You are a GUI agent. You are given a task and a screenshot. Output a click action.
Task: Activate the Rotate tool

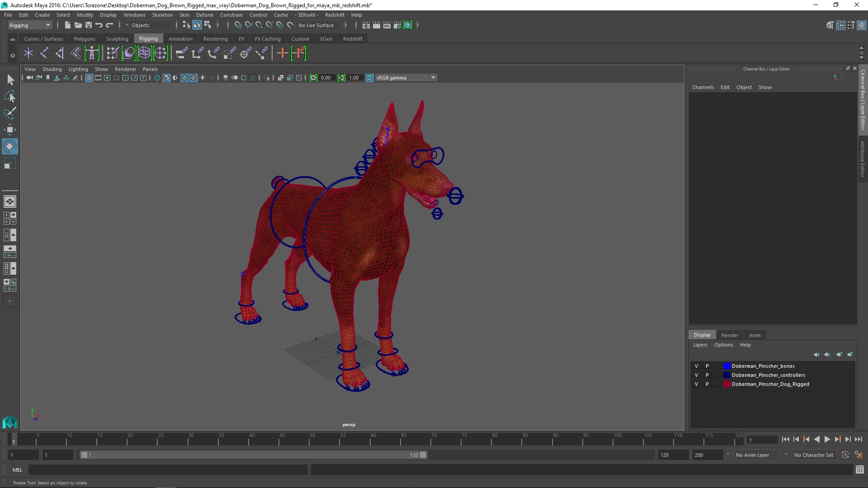10,146
